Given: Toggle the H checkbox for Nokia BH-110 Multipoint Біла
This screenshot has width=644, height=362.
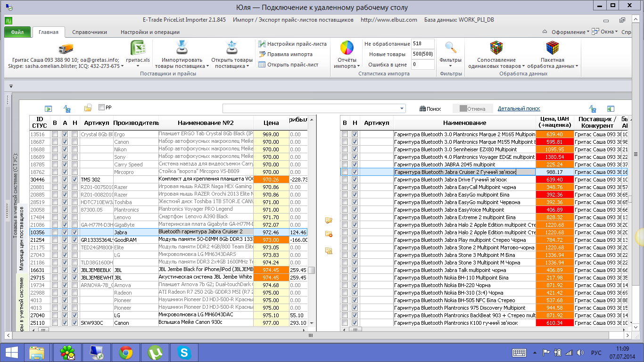Looking at the screenshot, I should (x=355, y=278).
